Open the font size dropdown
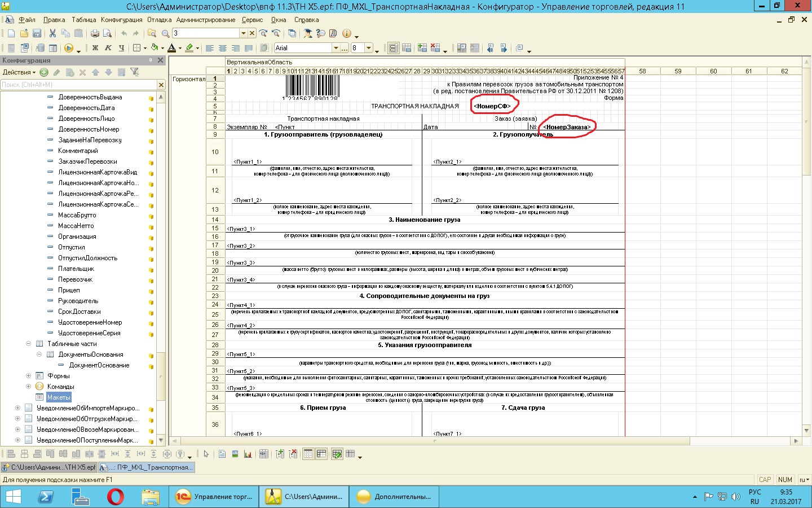The height and width of the screenshot is (508, 812). [369, 48]
